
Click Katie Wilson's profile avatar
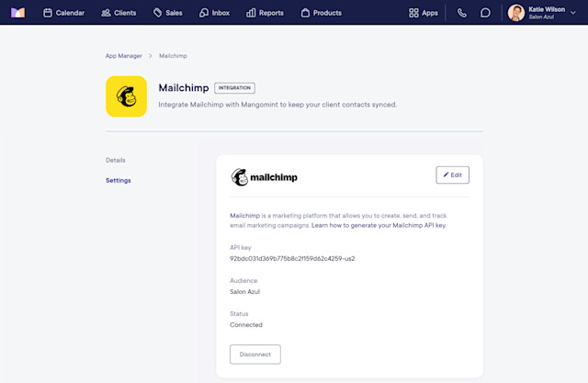tap(516, 13)
